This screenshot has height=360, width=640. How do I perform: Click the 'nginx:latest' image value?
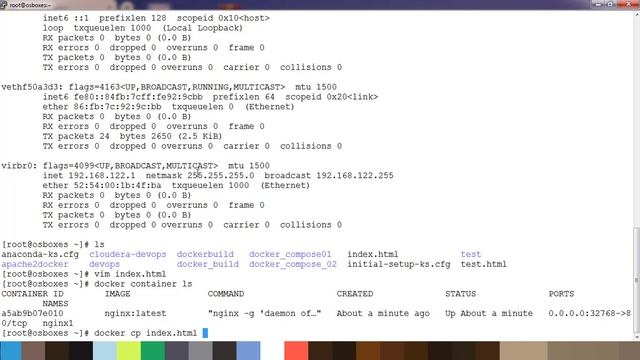pos(135,313)
